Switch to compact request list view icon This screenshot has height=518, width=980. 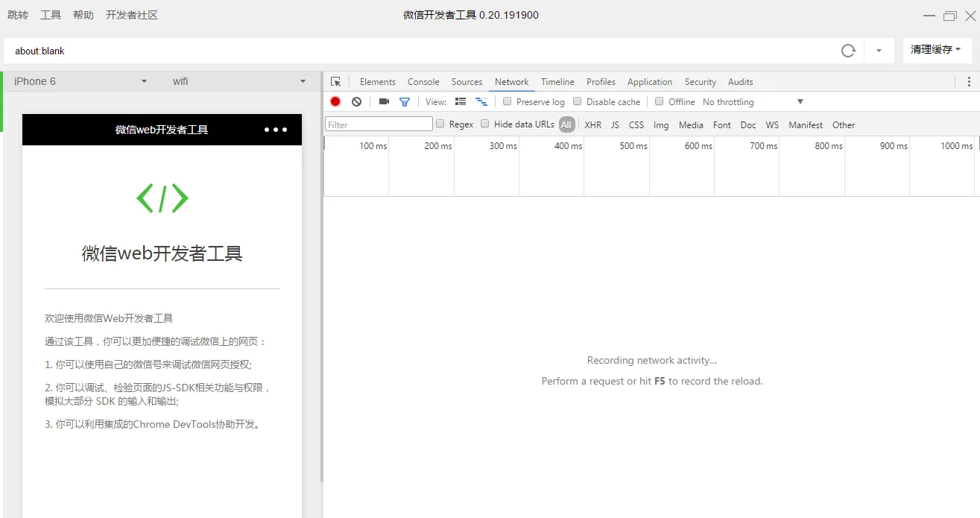461,101
